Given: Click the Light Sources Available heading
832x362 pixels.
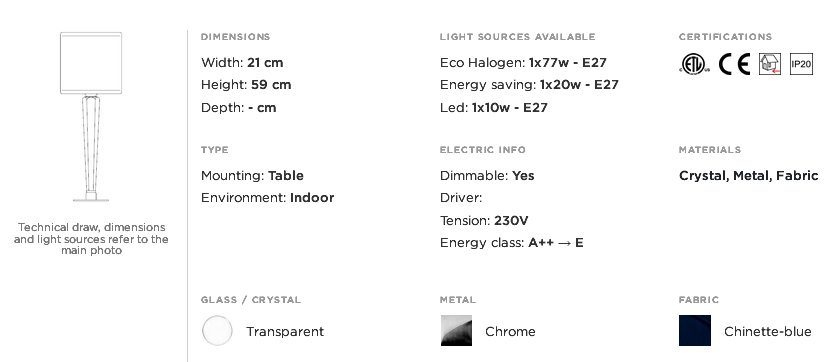Looking at the screenshot, I should [x=517, y=37].
